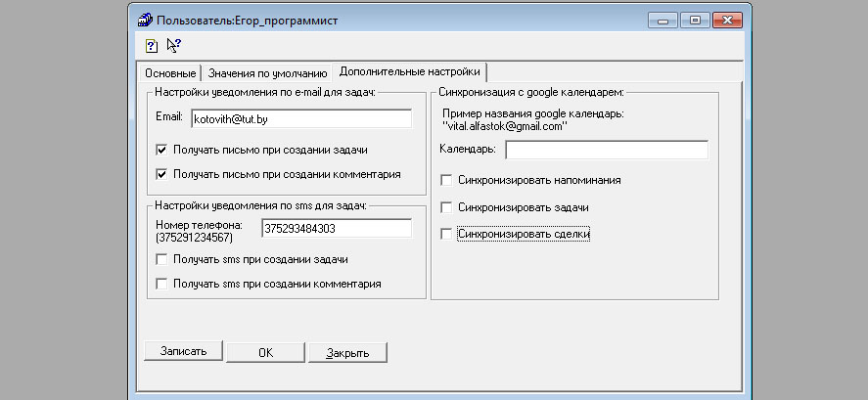Uncheck Получать письмо при создании задачи
Viewport: 868px width, 400px height.
161,151
